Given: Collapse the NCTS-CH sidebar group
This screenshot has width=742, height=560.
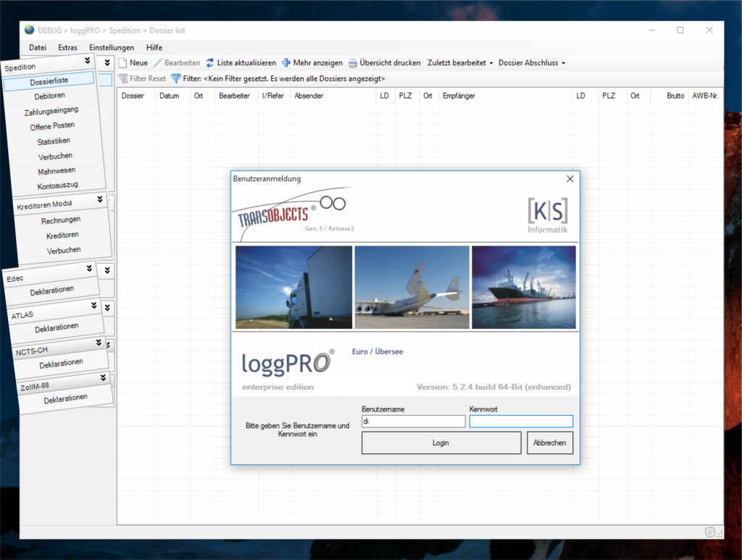Looking at the screenshot, I should pyautogui.click(x=99, y=342).
